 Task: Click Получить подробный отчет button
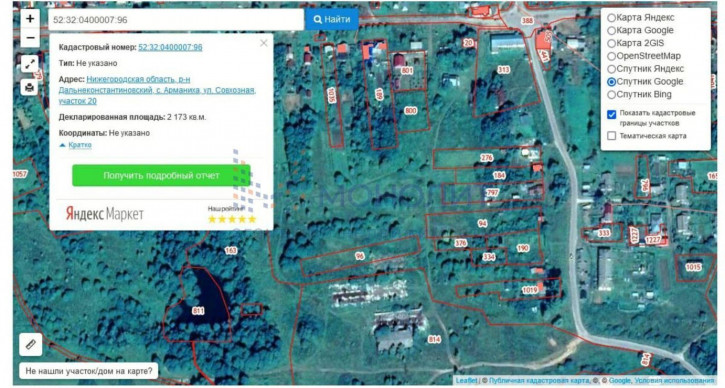[x=161, y=175]
